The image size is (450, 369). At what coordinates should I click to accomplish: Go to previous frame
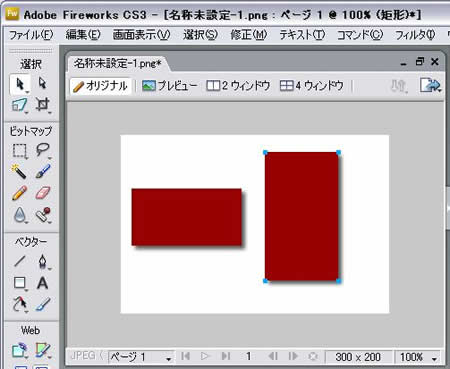pos(273,356)
